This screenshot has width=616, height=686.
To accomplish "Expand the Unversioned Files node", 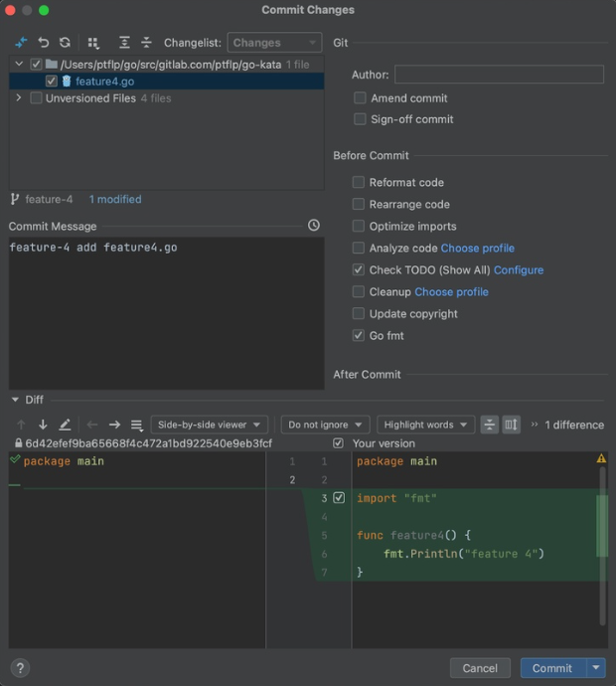I will coord(19,98).
